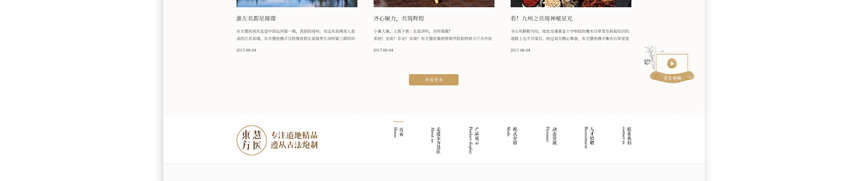Open the 动态资讯 Dynamic menu item
Viewport: 868px width, 181px height.
point(551,135)
